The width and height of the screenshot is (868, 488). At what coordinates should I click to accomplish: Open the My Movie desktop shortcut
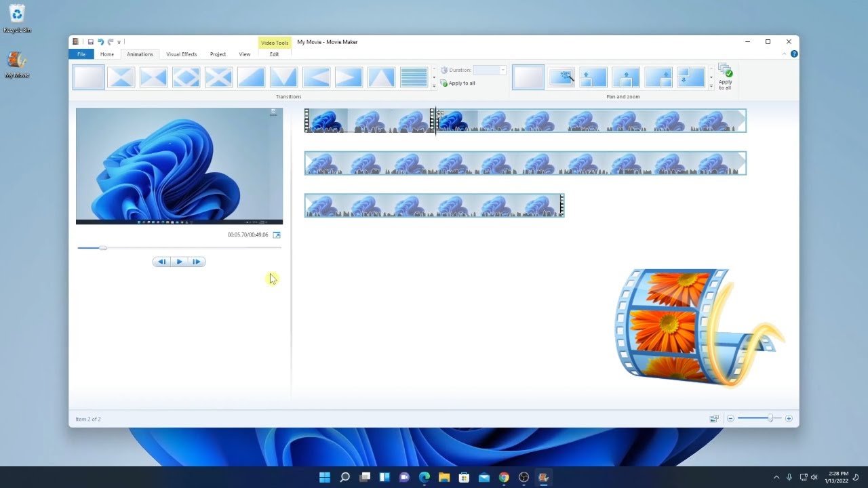click(x=17, y=64)
